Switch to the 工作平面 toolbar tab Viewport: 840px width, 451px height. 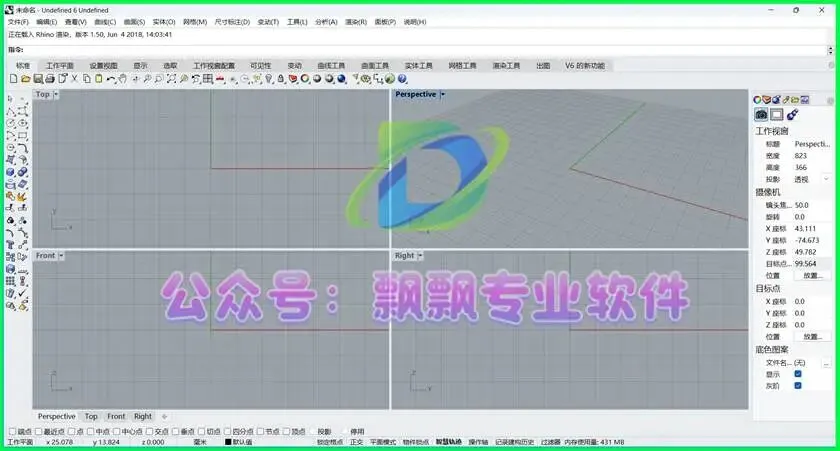60,65
